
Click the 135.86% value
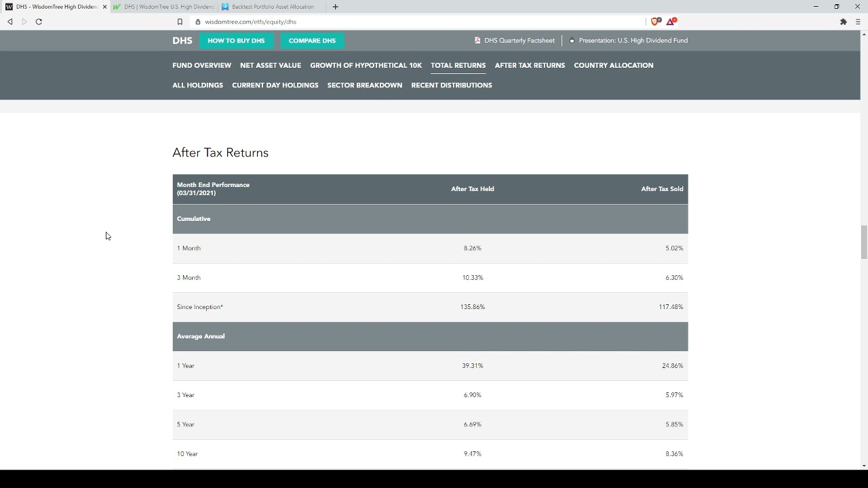pyautogui.click(x=473, y=307)
